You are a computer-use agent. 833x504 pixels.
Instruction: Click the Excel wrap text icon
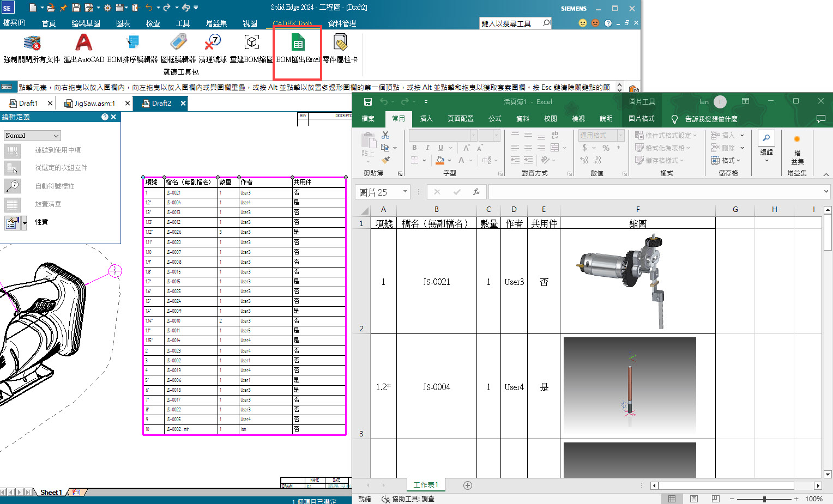point(555,135)
